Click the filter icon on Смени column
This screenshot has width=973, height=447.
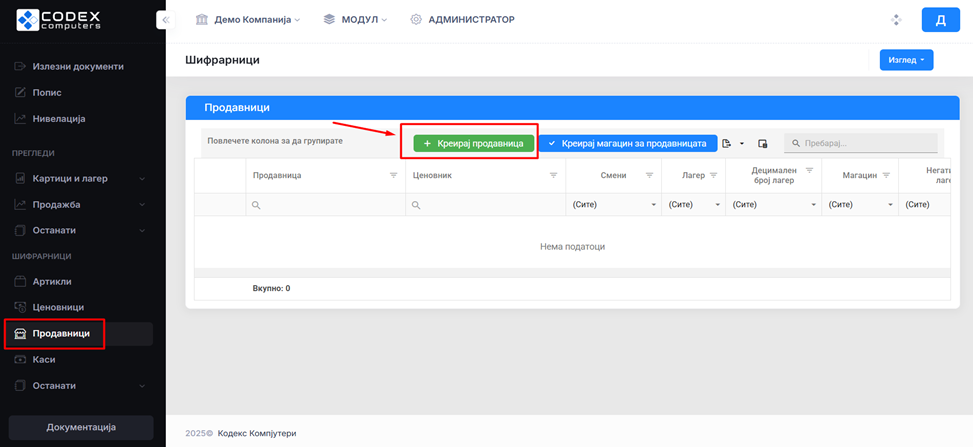649,175
